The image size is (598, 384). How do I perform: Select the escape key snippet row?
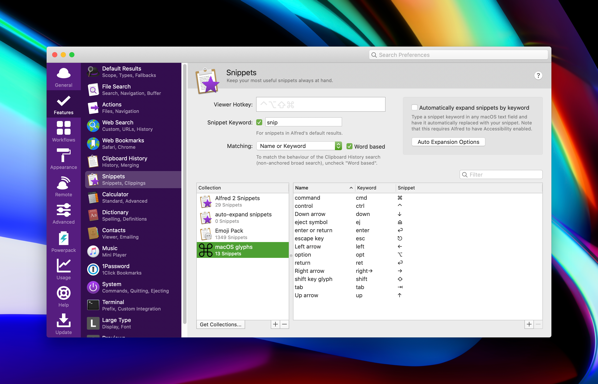(x=418, y=238)
